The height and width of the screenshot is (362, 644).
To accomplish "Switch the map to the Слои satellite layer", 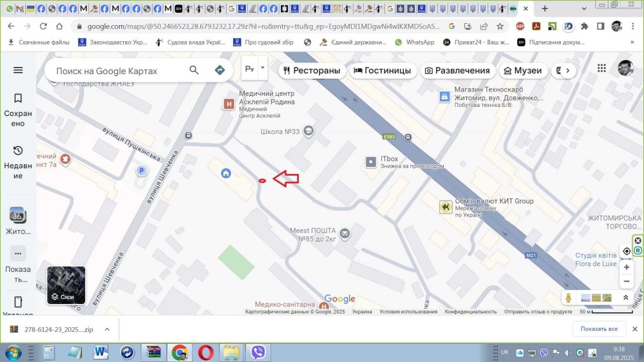I will click(66, 285).
